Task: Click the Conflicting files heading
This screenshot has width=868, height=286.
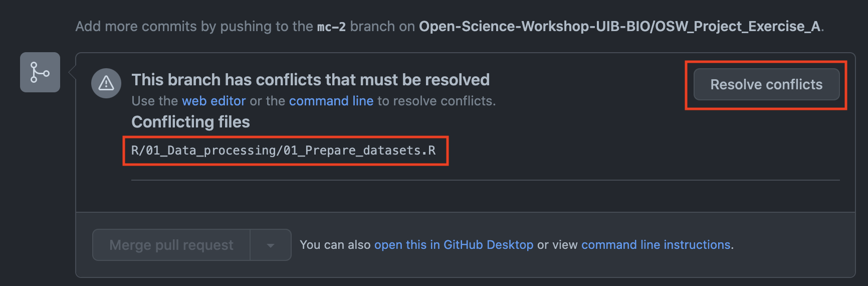Action: coord(190,122)
